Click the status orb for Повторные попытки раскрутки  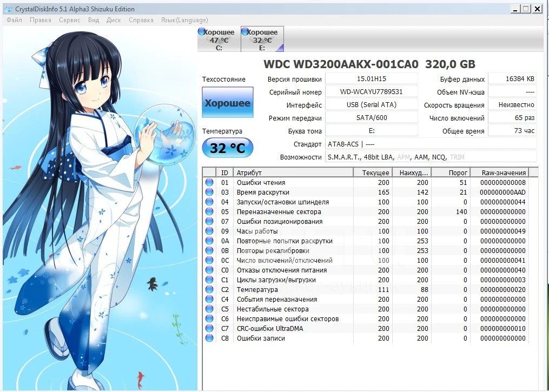click(x=209, y=241)
